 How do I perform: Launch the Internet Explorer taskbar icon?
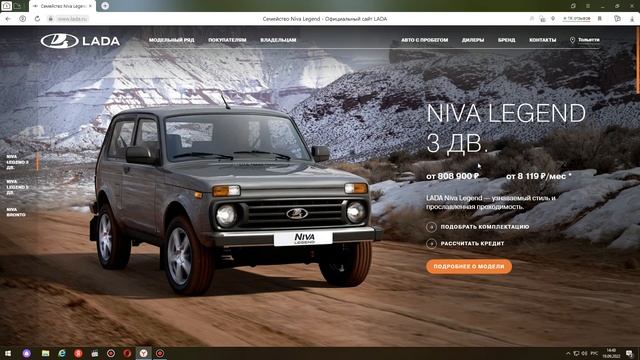(x=62, y=353)
